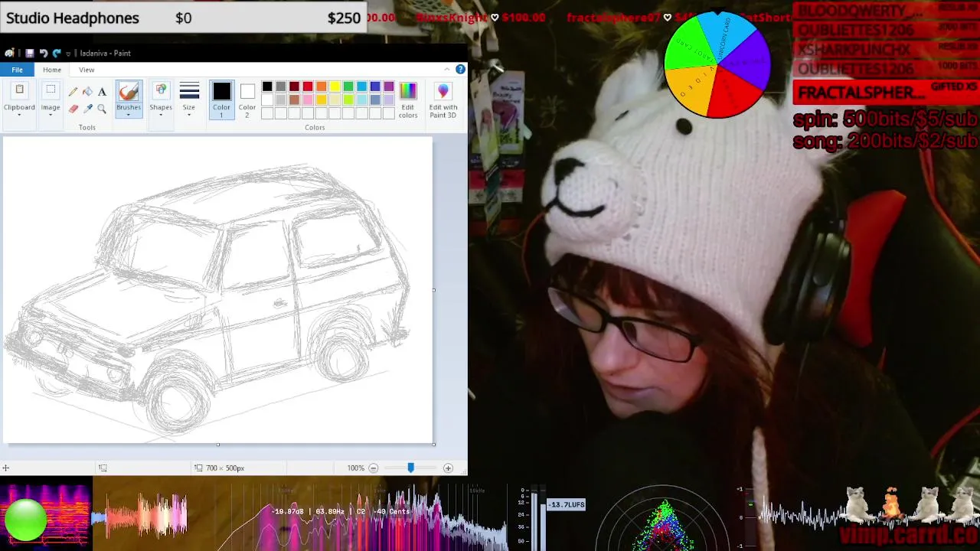This screenshot has height=551, width=980.
Task: Click the ladaniva - Paint title text
Action: 105,53
